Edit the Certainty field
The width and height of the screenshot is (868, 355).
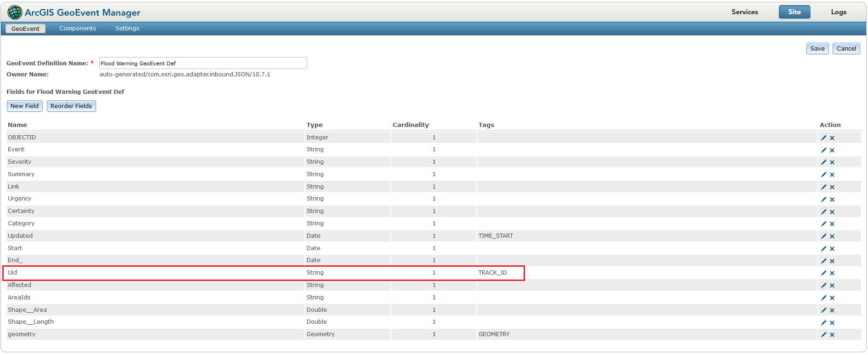[x=824, y=212]
